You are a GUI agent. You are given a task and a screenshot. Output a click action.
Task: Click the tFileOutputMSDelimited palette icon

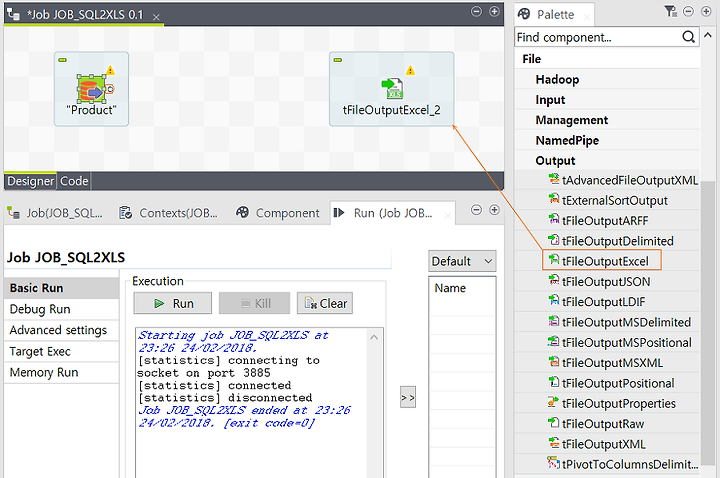[x=554, y=321]
